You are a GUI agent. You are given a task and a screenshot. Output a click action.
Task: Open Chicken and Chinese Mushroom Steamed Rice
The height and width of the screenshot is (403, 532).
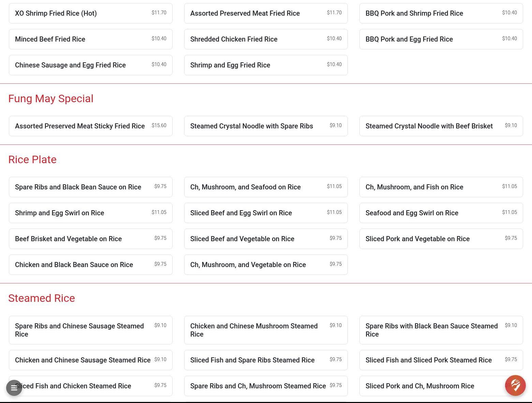266,330
